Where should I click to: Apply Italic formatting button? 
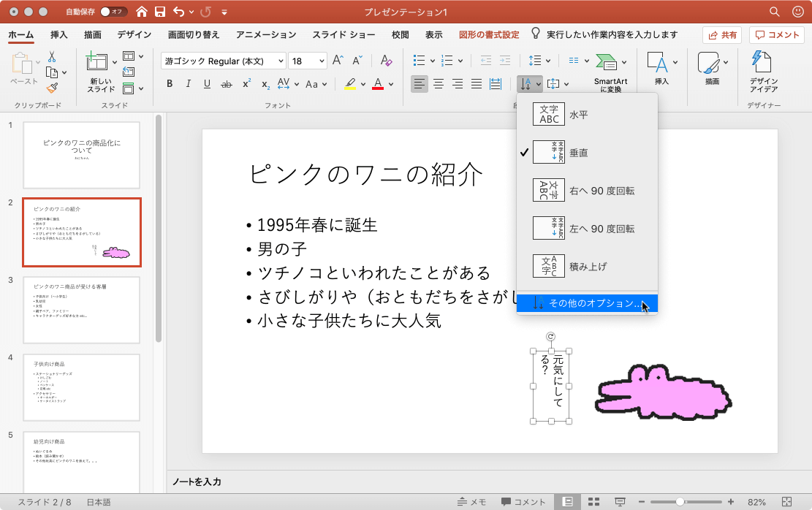click(188, 84)
